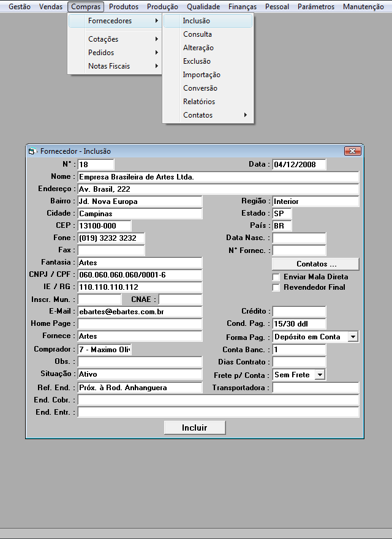Click the Fornecedor window title icon
392x539 pixels.
click(x=32, y=151)
